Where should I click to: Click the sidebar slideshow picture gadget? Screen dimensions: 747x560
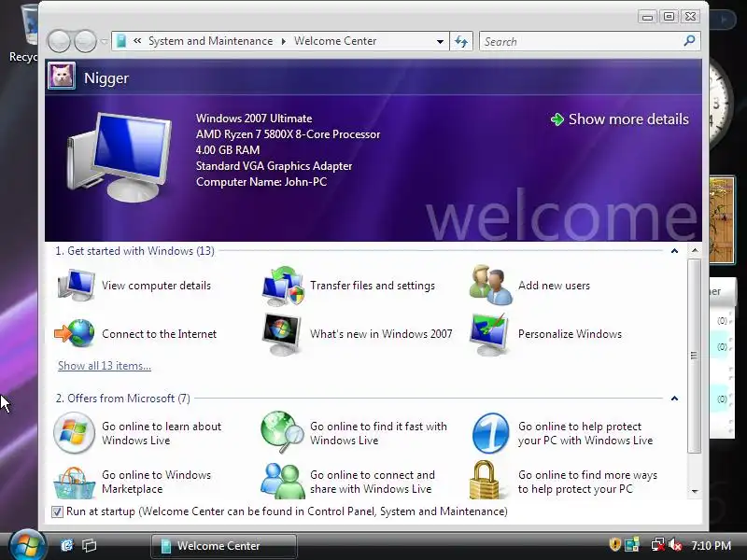tap(722, 220)
